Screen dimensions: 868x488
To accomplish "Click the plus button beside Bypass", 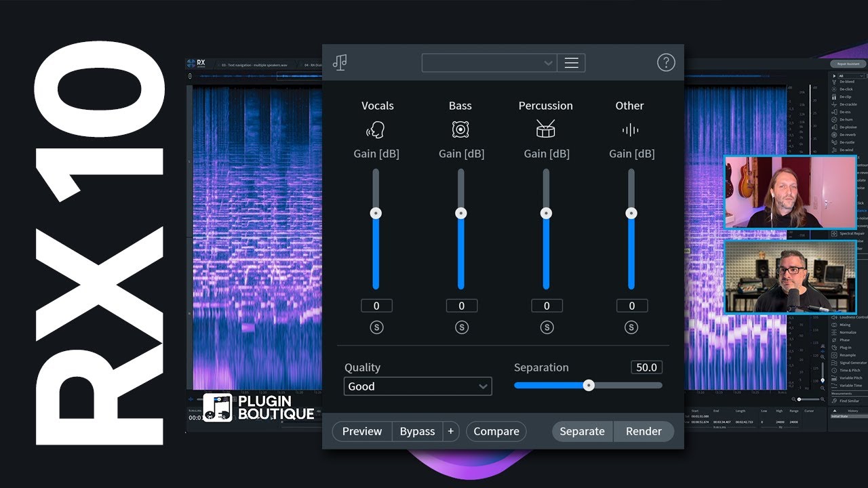I will (450, 431).
